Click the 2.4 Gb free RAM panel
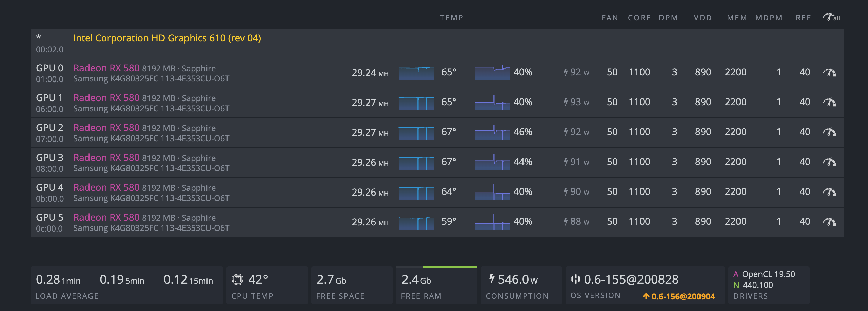The image size is (868, 311). 436,285
